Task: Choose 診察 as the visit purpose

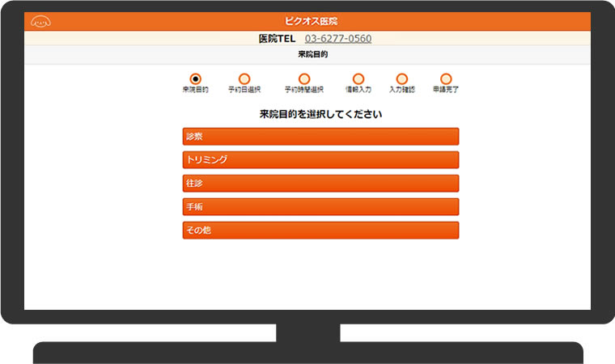Action: point(320,137)
